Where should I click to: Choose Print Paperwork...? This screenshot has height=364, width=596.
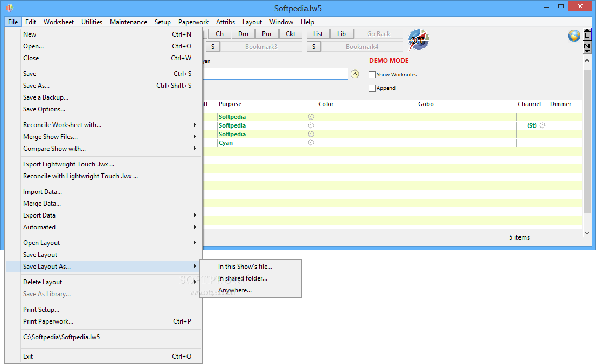(x=104, y=321)
